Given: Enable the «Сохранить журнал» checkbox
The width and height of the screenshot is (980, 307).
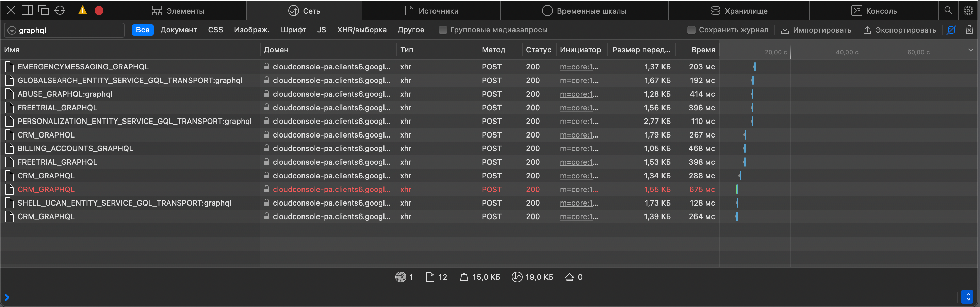Looking at the screenshot, I should tap(691, 30).
